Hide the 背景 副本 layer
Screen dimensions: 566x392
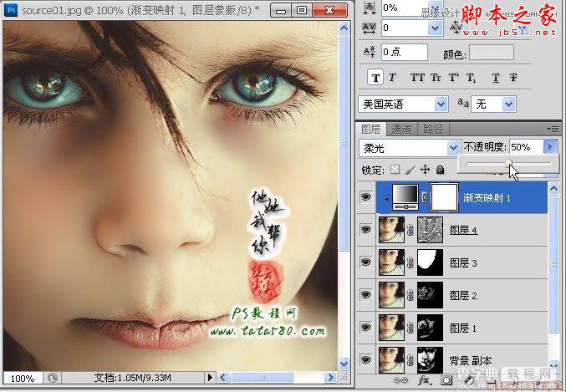(x=366, y=359)
